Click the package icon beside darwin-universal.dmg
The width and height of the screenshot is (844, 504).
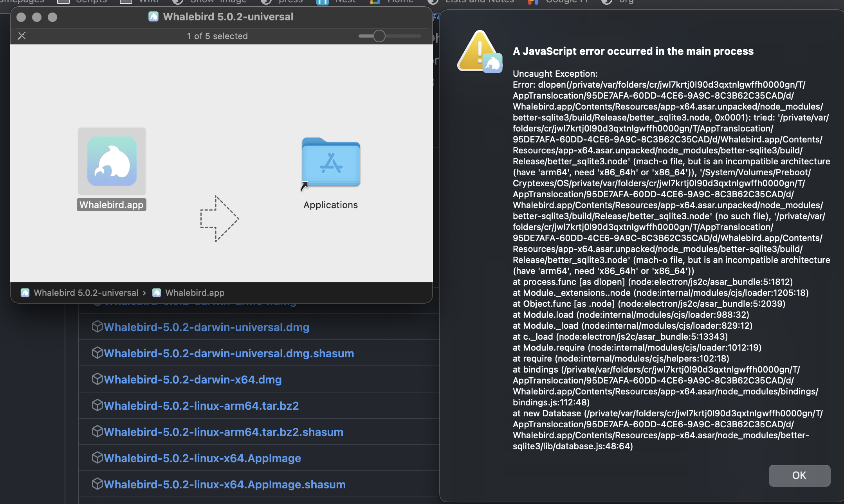coord(97,326)
